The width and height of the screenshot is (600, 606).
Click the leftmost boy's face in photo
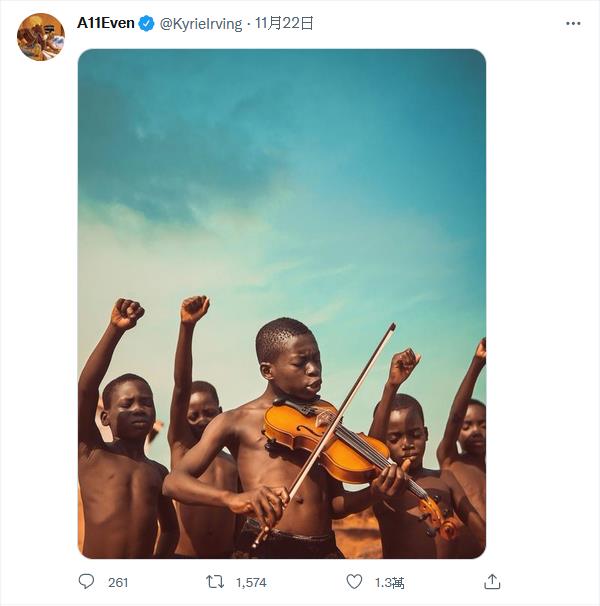(130, 408)
